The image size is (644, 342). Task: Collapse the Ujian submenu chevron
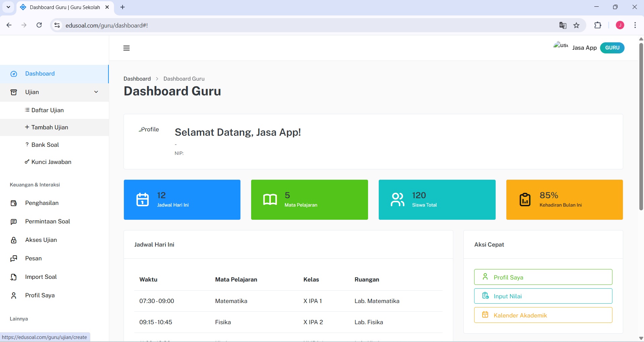click(96, 92)
